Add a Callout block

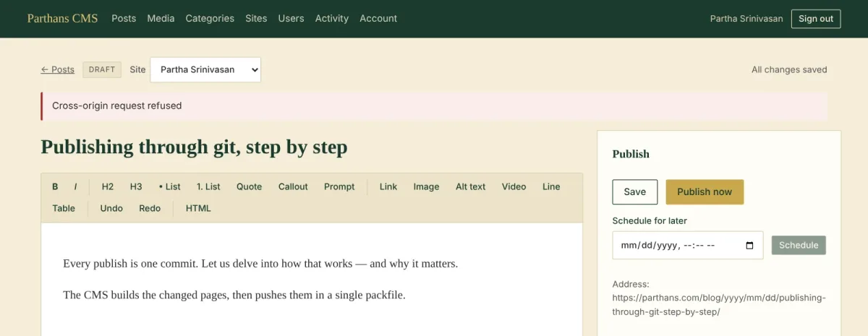[293, 186]
